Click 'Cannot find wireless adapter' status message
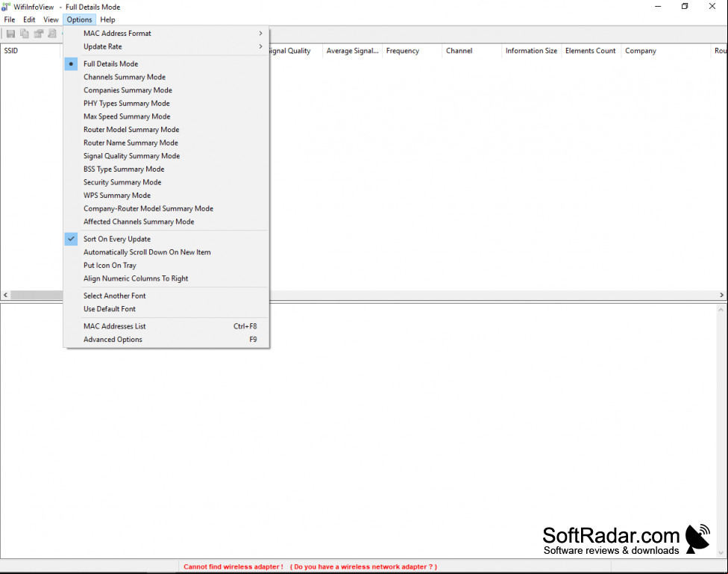 click(x=310, y=567)
